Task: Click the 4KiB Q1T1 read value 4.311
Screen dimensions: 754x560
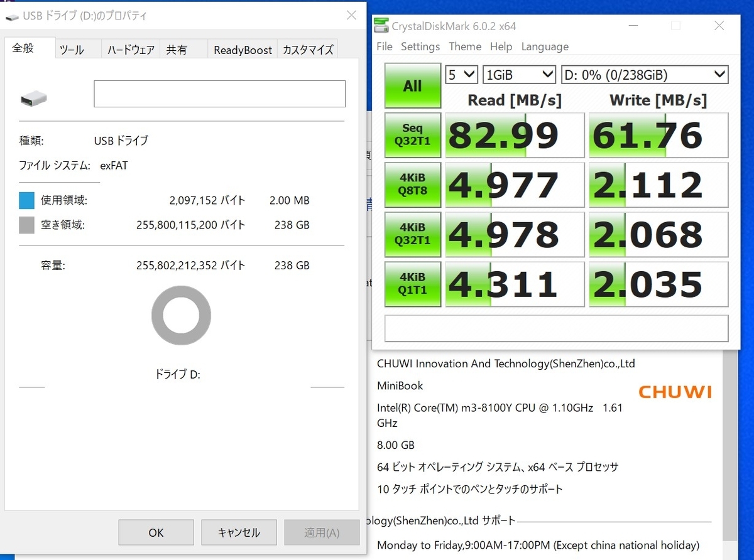Action: pyautogui.click(x=515, y=284)
